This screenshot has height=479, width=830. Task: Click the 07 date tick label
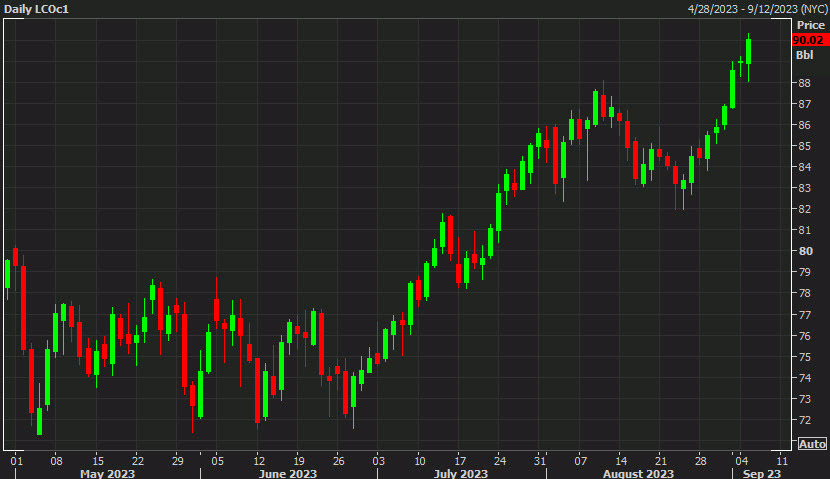pos(581,461)
